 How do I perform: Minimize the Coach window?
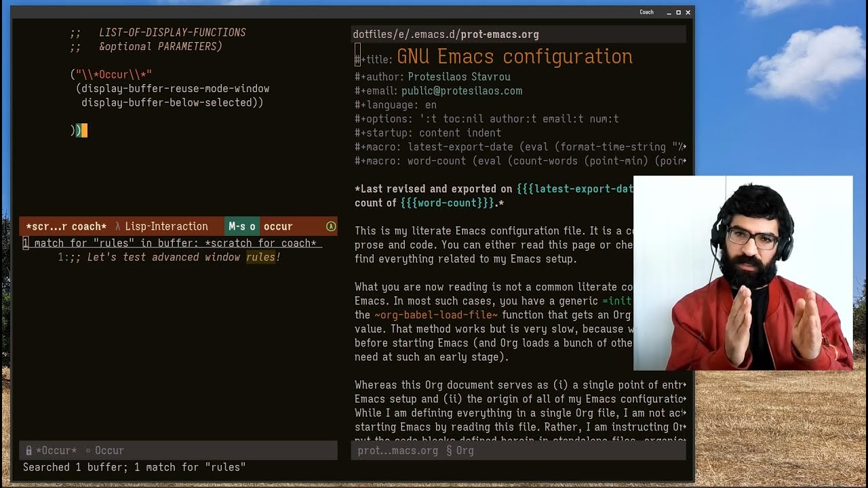coord(669,12)
